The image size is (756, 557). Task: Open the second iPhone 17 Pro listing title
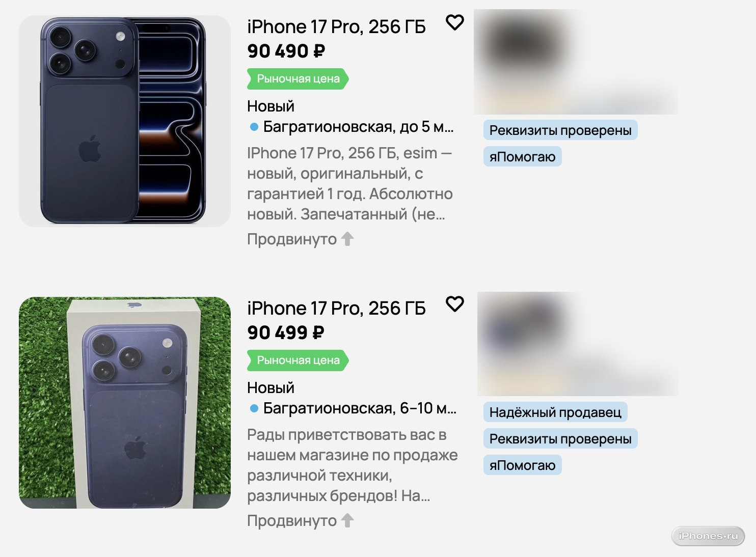[336, 308]
